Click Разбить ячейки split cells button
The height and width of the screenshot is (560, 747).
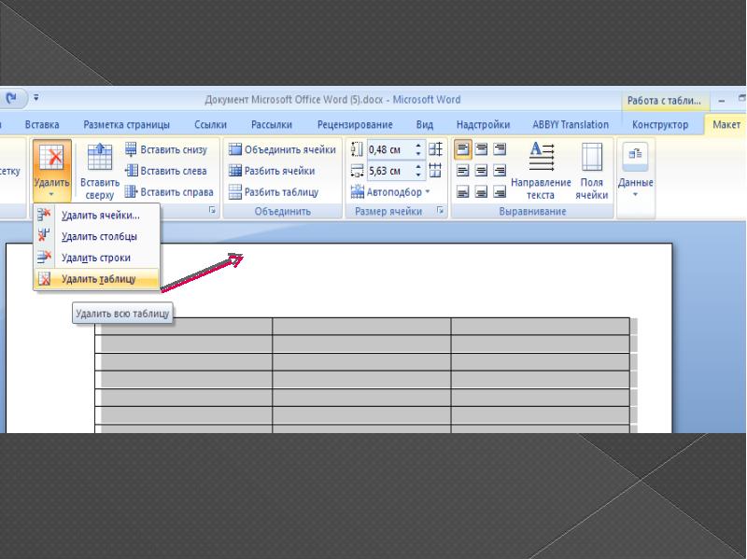(x=272, y=171)
